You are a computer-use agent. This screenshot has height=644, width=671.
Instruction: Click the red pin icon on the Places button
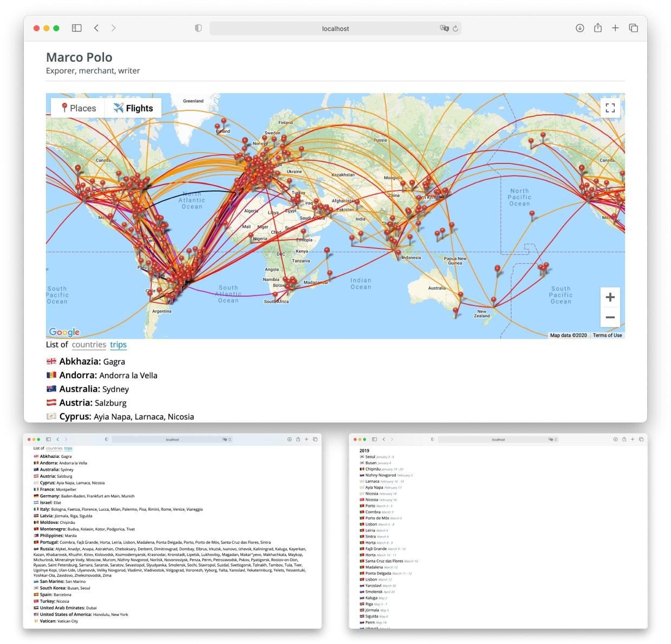(x=64, y=107)
